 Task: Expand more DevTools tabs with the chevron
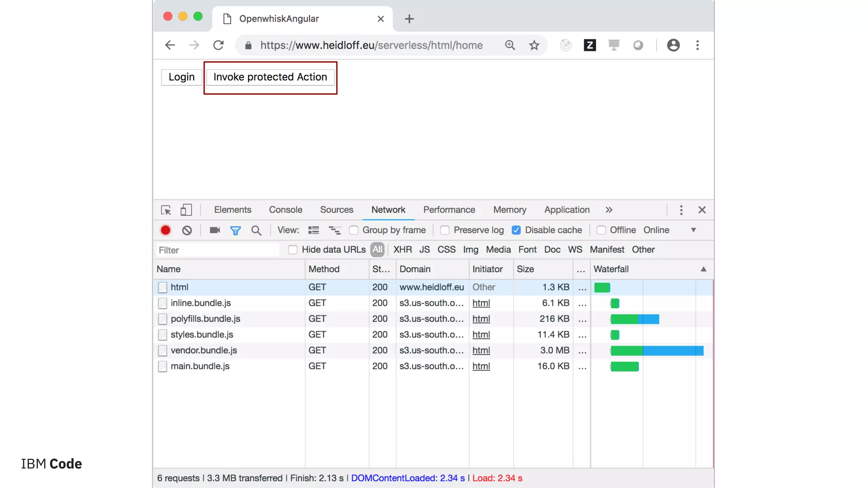pyautogui.click(x=609, y=210)
